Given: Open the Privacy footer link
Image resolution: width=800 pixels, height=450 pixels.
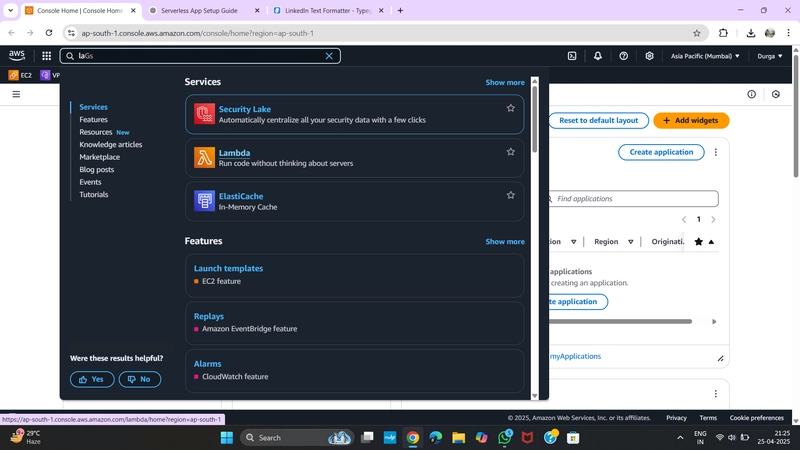Looking at the screenshot, I should 676,418.
